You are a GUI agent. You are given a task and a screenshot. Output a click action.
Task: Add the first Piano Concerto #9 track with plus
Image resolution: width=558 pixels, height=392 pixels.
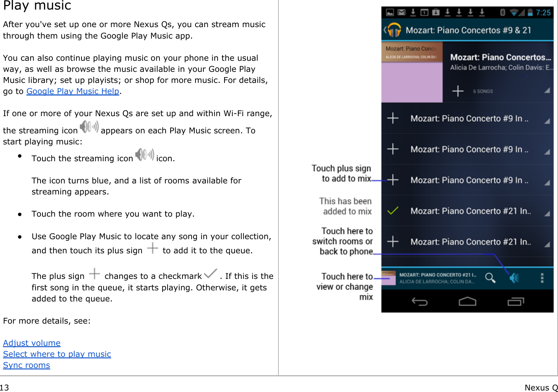tap(393, 118)
